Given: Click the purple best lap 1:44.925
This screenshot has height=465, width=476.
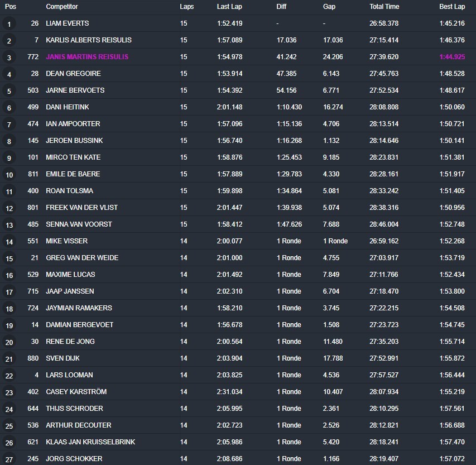Looking at the screenshot, I should click(452, 57).
